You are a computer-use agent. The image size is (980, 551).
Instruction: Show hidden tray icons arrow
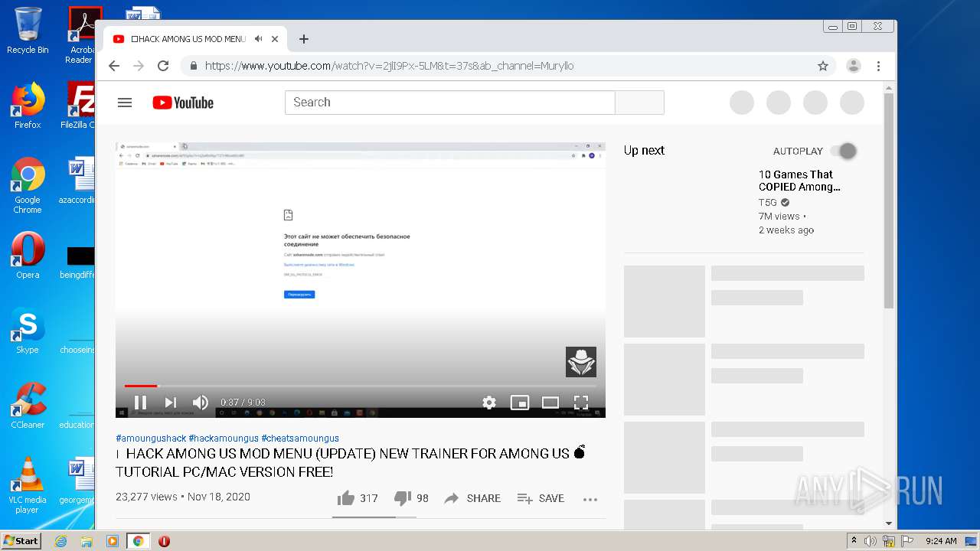[853, 541]
